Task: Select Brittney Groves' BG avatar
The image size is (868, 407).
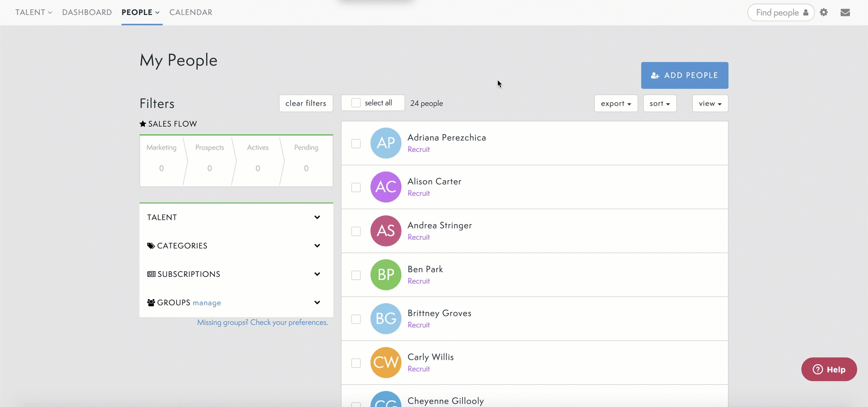Action: coord(385,319)
